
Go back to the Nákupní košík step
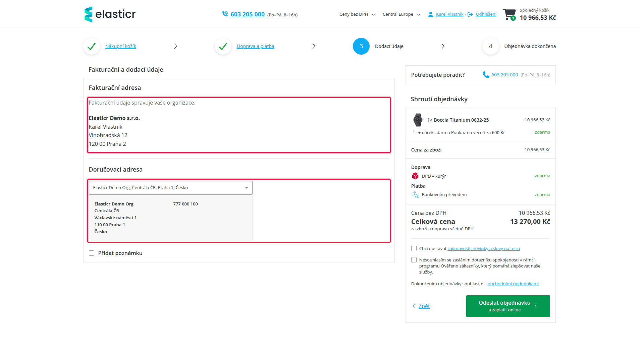pyautogui.click(x=120, y=46)
